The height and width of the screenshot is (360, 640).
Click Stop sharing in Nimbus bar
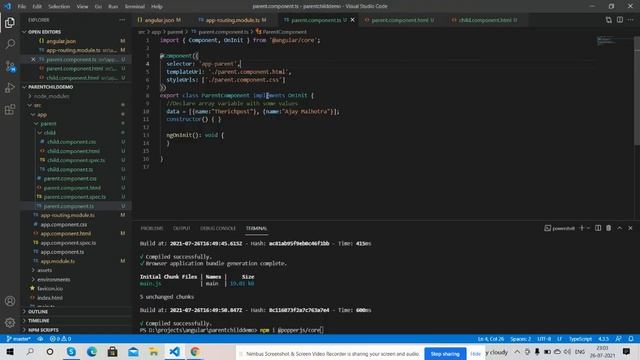coord(445,354)
